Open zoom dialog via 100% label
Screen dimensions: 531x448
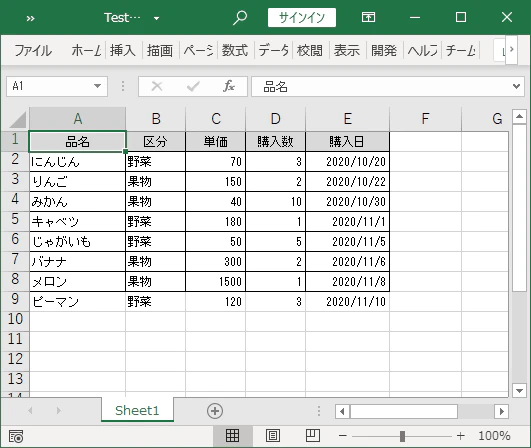coord(494,436)
